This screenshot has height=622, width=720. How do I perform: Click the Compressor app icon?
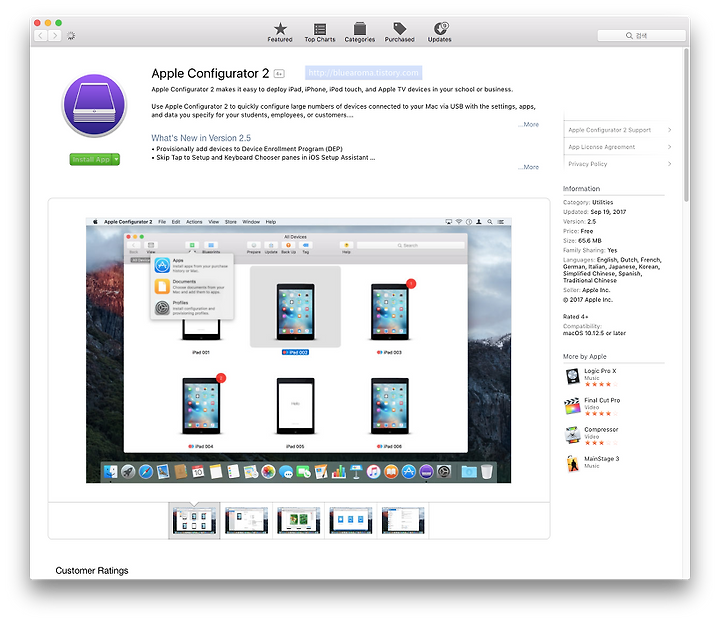[573, 435]
